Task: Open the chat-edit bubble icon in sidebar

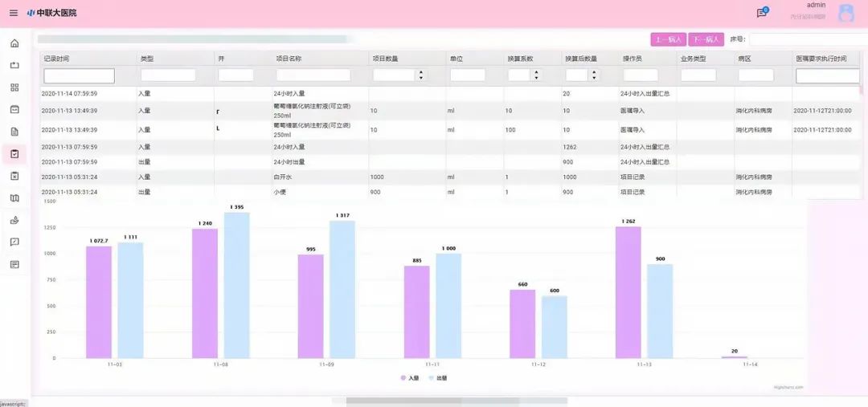Action: click(x=14, y=242)
